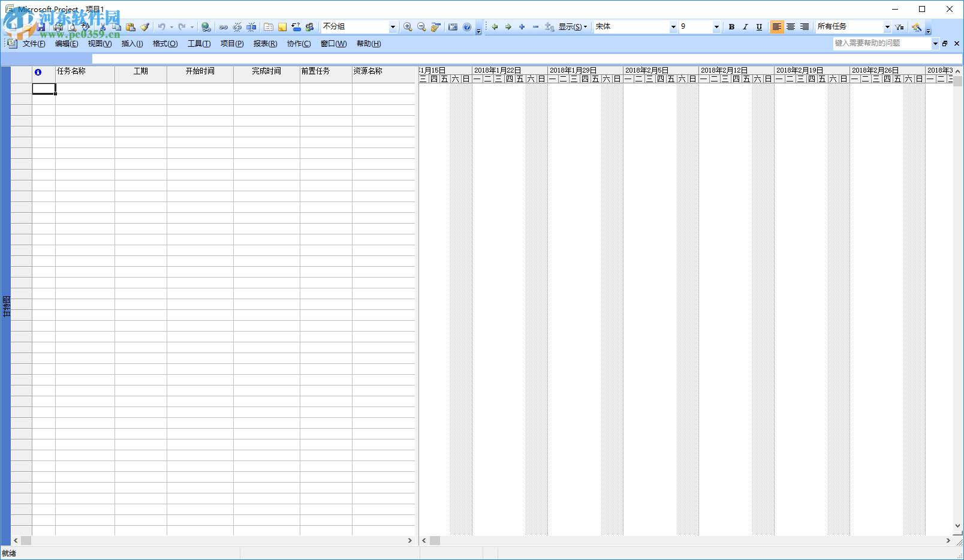
Task: Open the Task Notes icon
Action: (x=282, y=27)
